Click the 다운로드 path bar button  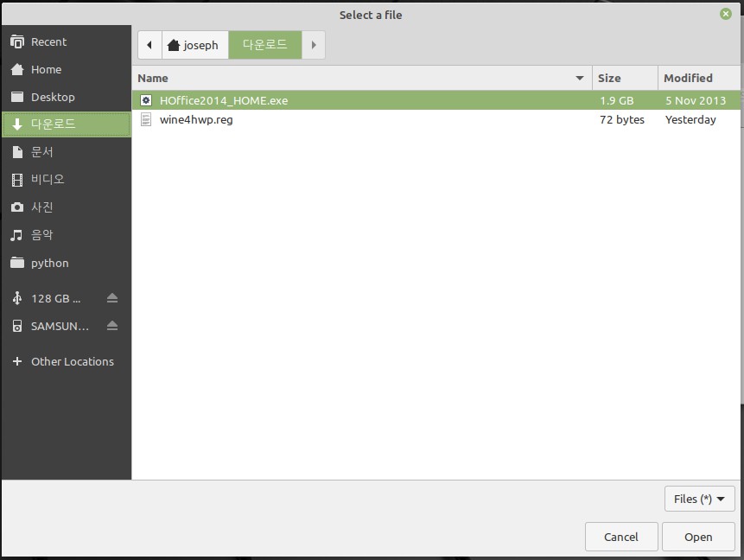click(264, 45)
